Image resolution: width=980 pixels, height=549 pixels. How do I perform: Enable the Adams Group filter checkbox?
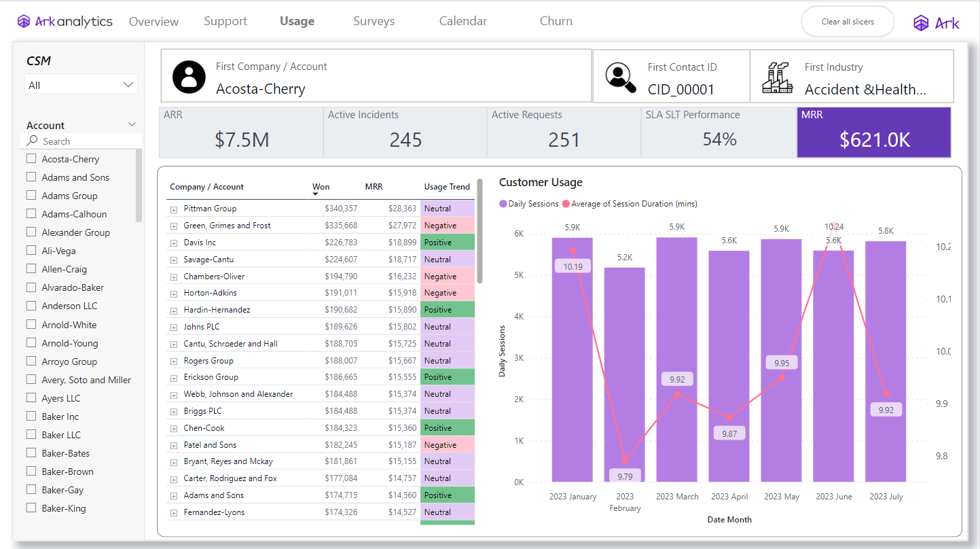[x=31, y=195]
